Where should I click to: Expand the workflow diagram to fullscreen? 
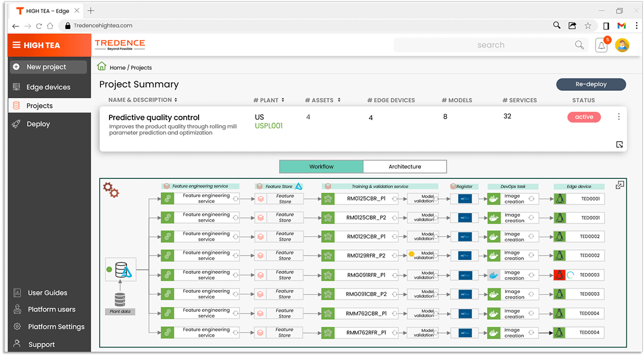pos(620,185)
